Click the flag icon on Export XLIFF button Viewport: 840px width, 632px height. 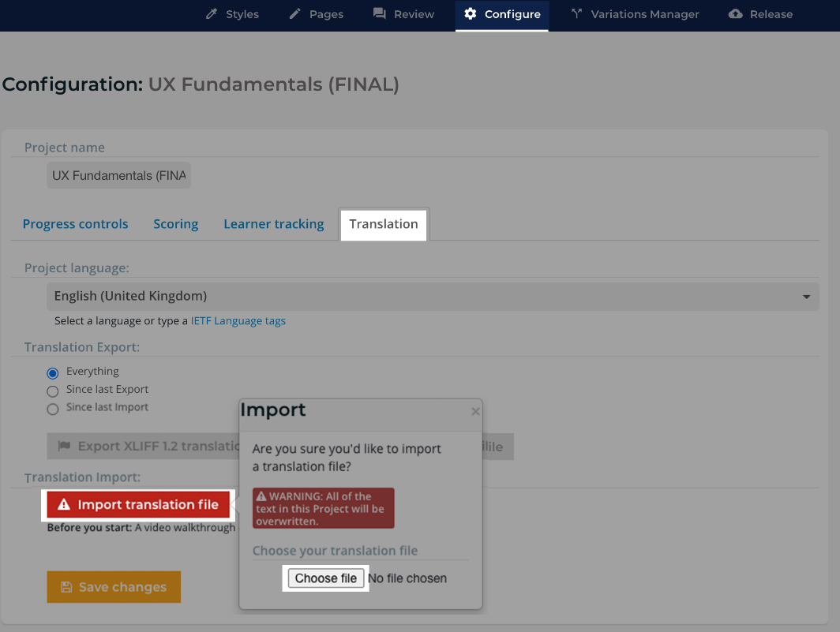(65, 447)
